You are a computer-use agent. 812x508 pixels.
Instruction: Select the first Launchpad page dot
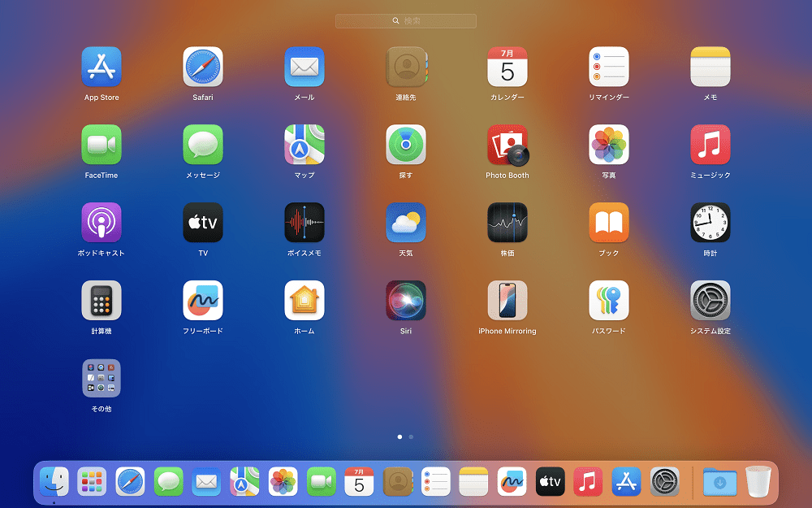click(x=400, y=437)
